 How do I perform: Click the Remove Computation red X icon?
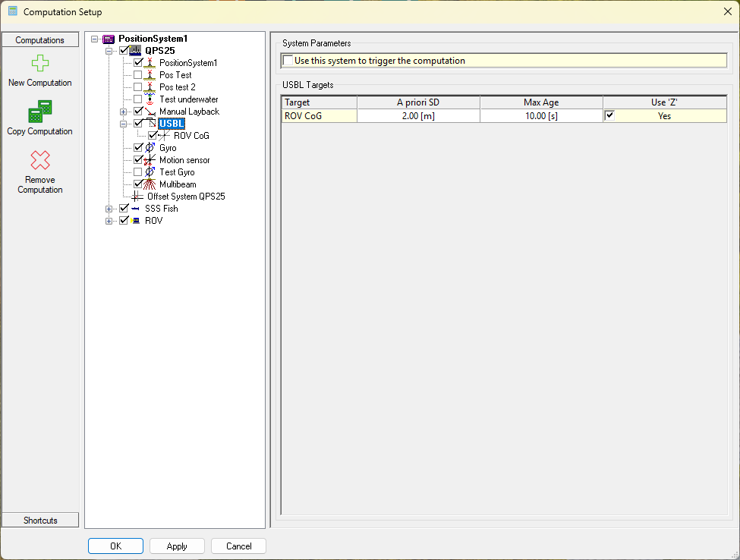tap(39, 161)
